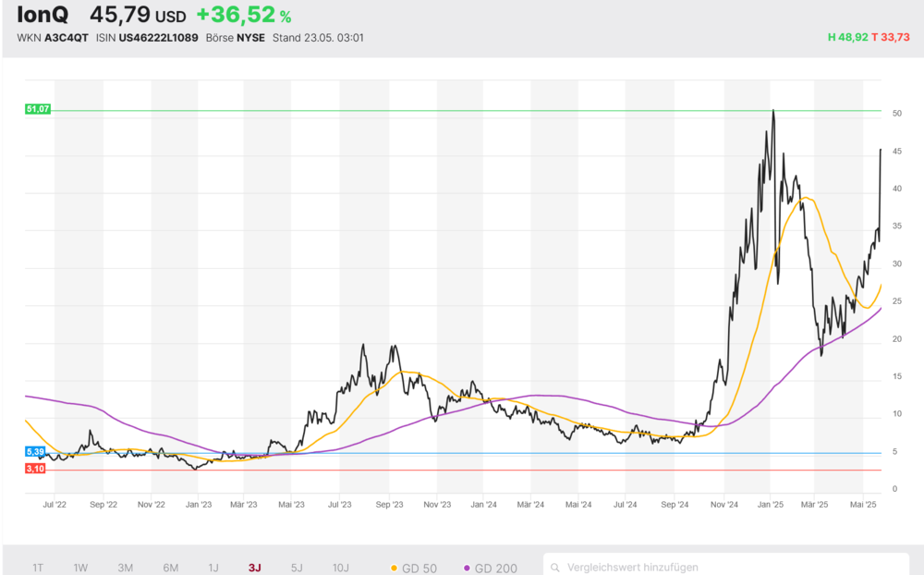This screenshot has width=924, height=575.
Task: Show the 10J chart range
Action: (340, 568)
